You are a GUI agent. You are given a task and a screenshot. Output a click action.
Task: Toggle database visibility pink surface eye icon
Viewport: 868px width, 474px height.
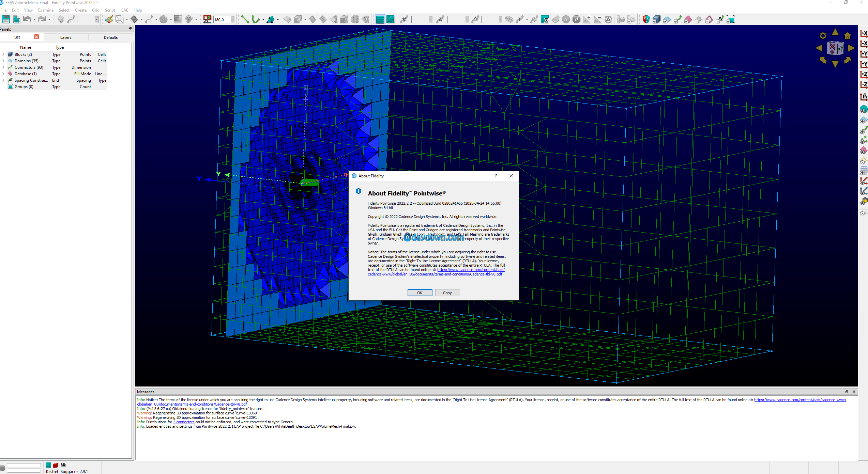point(864,151)
